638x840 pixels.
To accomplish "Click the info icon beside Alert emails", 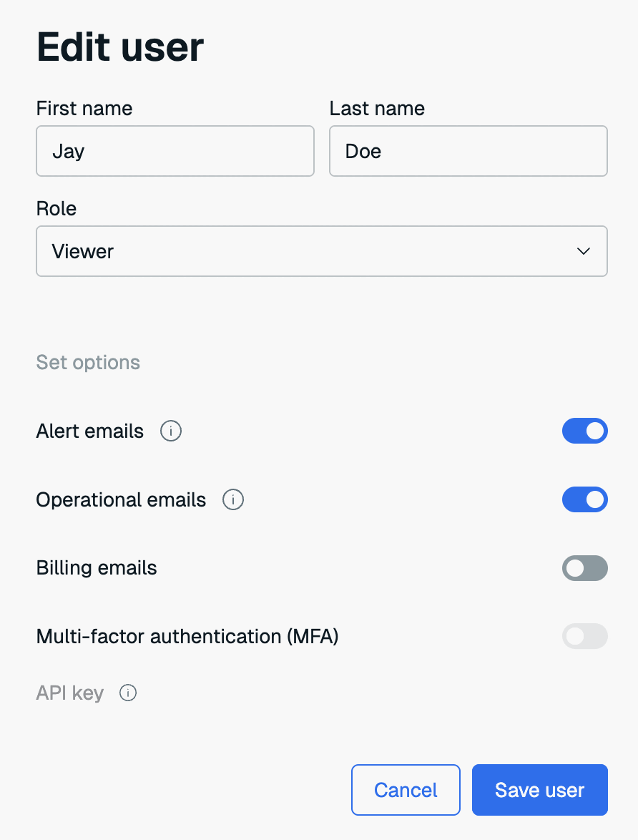I will (171, 431).
